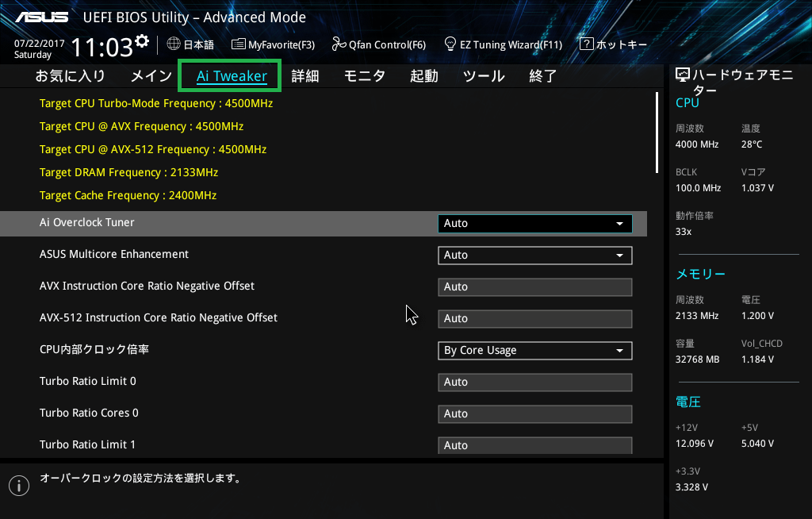This screenshot has height=519, width=812.
Task: Click EZ Tuning Wizard lightbulb icon
Action: tap(450, 44)
